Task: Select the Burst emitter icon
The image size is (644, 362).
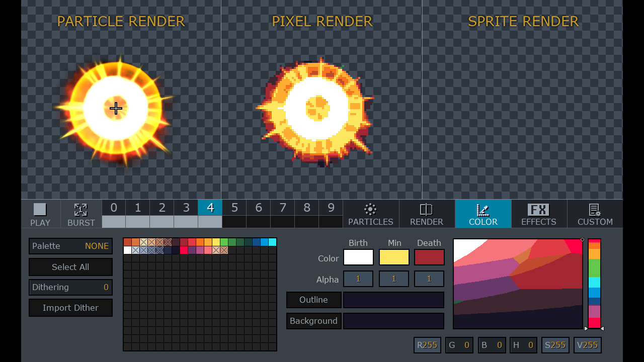Action: 80,214
